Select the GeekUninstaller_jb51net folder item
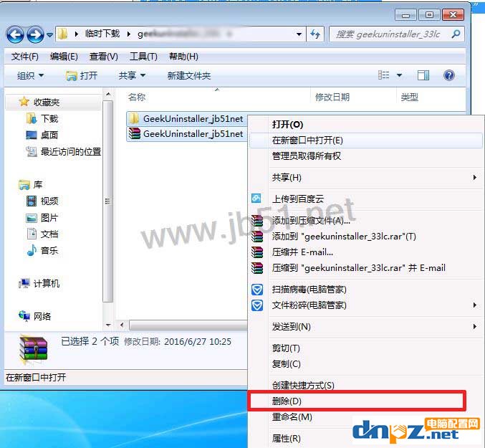The width and height of the screenshot is (485, 448). coord(187,118)
